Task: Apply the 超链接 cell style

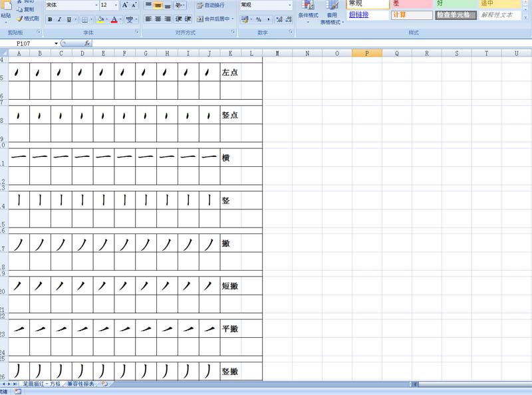Action: [366, 15]
